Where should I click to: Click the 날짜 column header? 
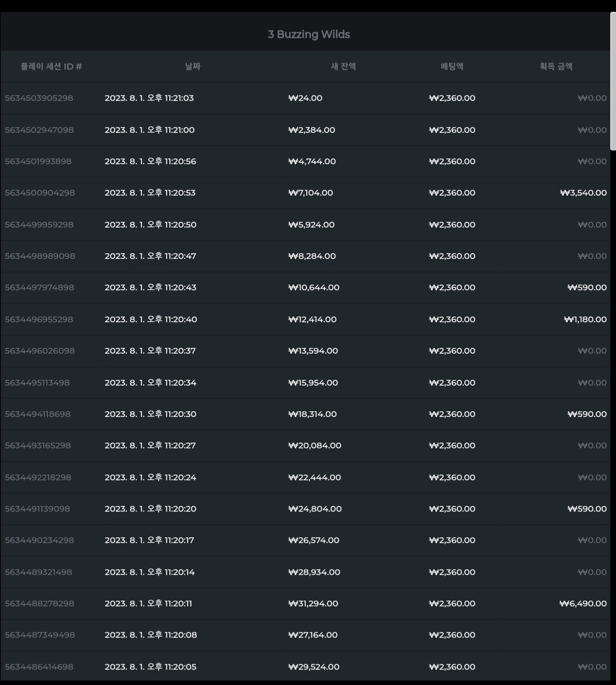193,67
